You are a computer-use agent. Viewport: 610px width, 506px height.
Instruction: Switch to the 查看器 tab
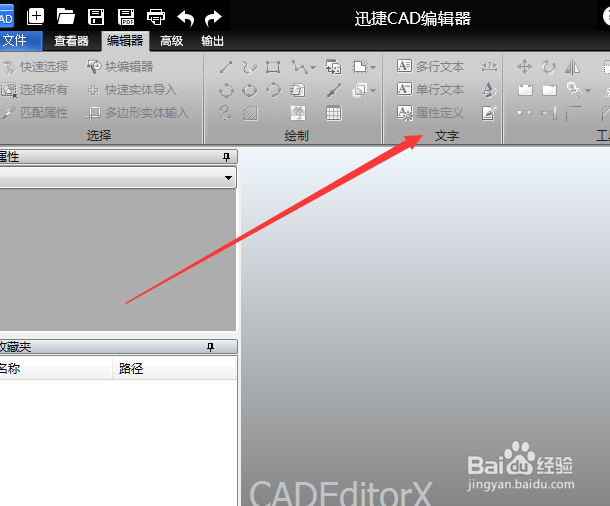coord(71,41)
